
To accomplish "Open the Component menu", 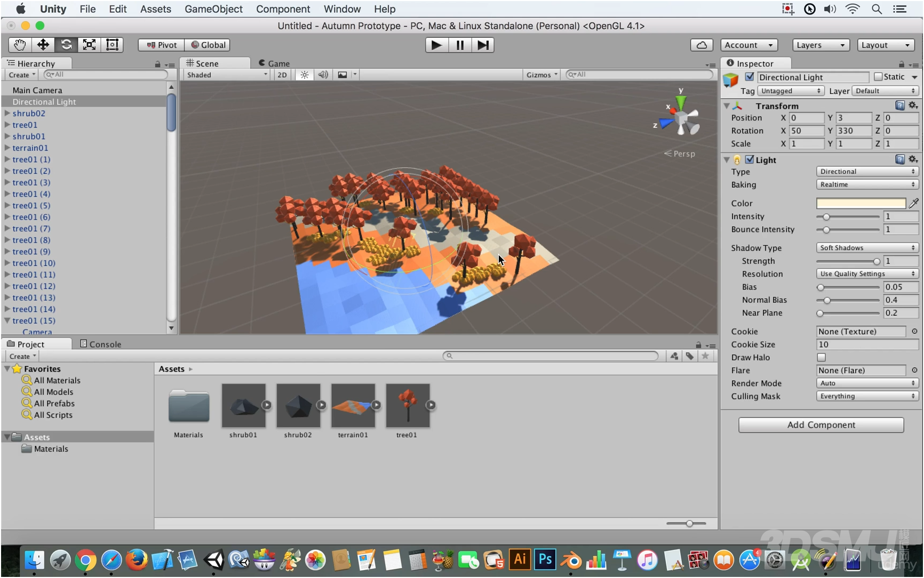I will coord(283,9).
